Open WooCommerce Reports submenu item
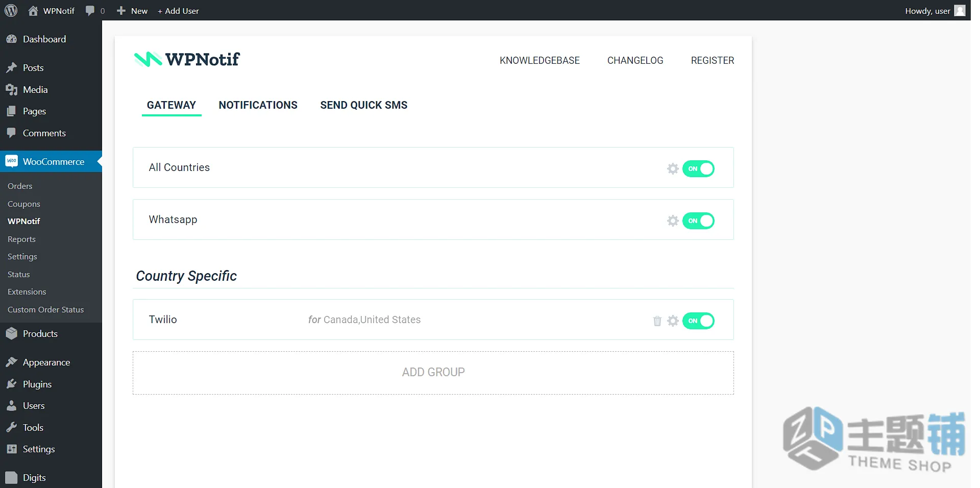This screenshot has height=488, width=980. 21,239
